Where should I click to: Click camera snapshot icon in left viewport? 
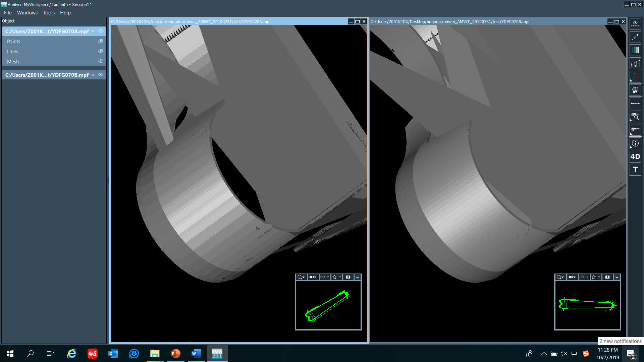pos(348,277)
